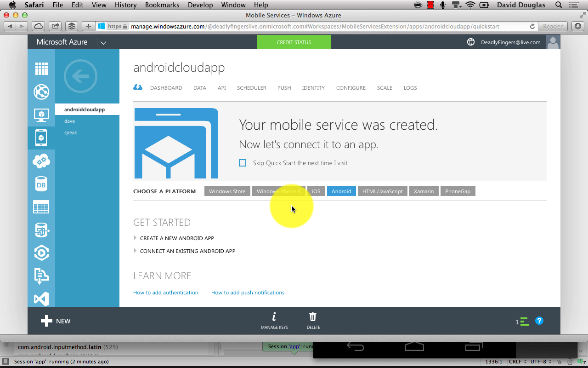Open Web Sites globe icon in sidebar

(41, 92)
